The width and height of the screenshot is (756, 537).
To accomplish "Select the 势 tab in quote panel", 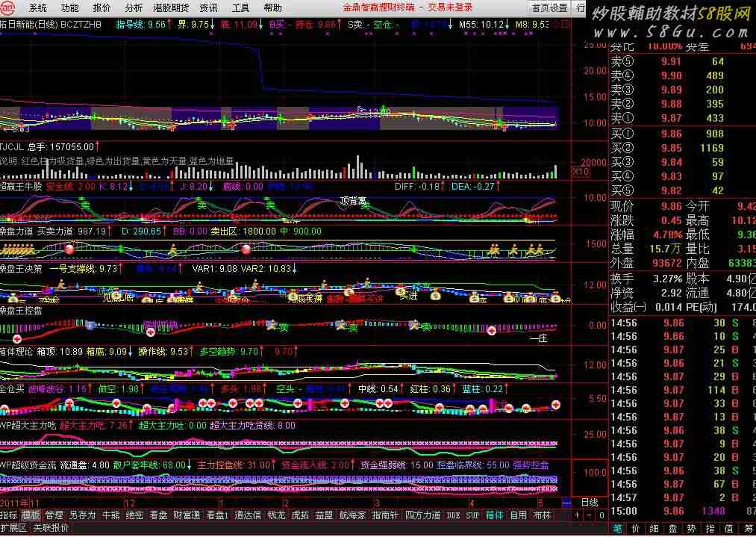I will (x=692, y=530).
